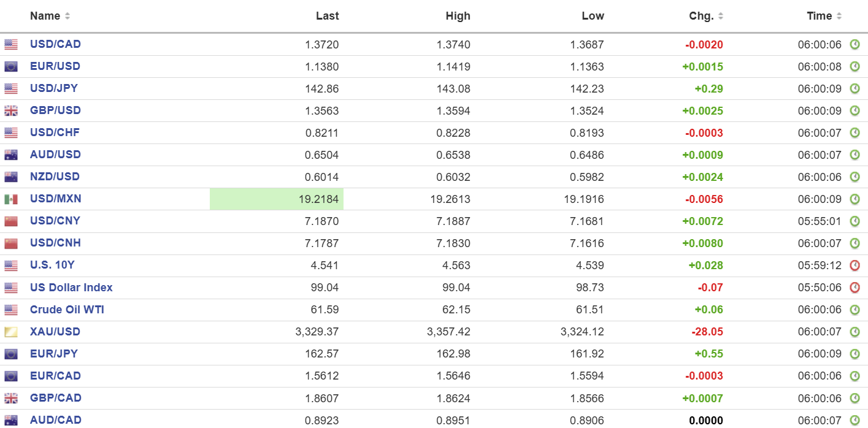
Task: Click the green clock icon for XAU/USD
Action: 855,332
